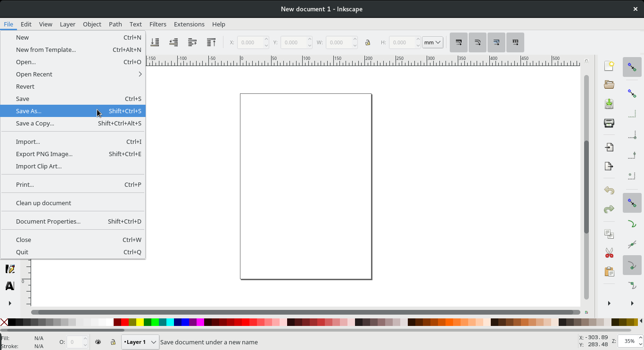The image size is (644, 350).
Task: Toggle the current layer's visibility eye
Action: tap(98, 342)
